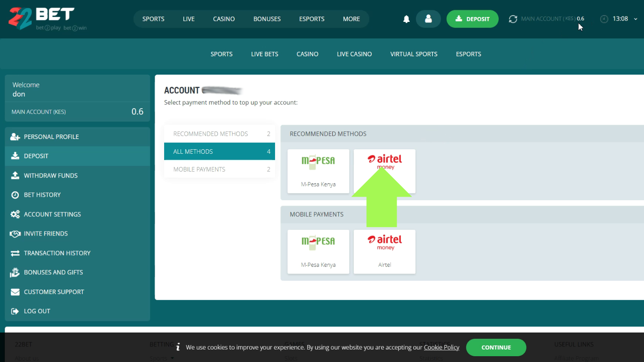Open Withdraw Funds from sidebar

pos(51,176)
